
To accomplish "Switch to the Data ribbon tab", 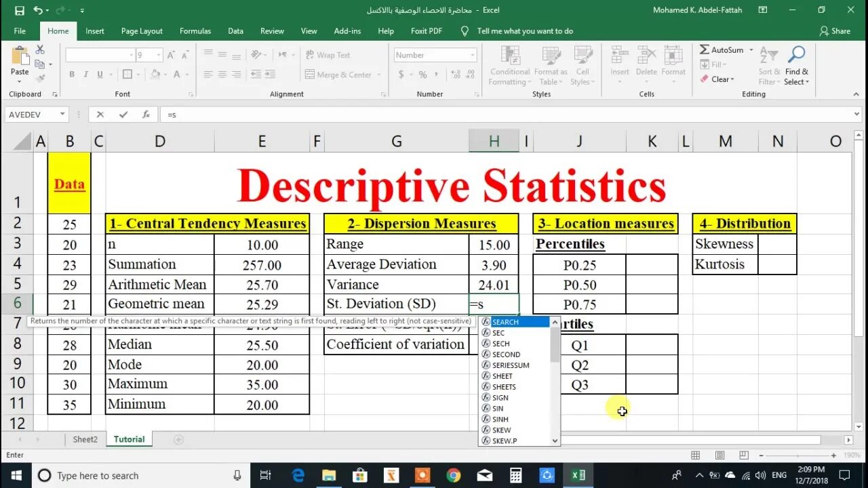I will pyautogui.click(x=235, y=31).
